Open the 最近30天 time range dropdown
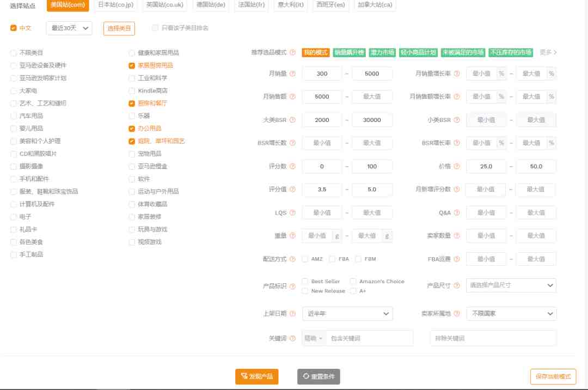588x390 pixels. (69, 28)
